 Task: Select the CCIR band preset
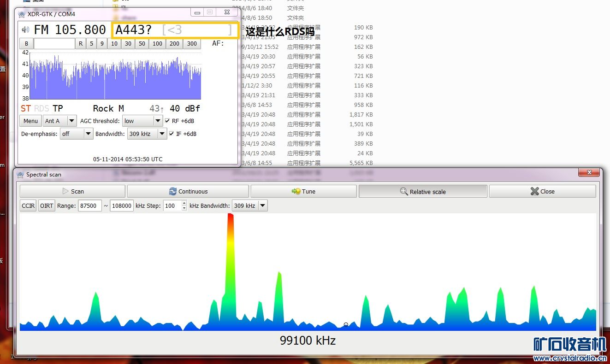click(x=28, y=205)
